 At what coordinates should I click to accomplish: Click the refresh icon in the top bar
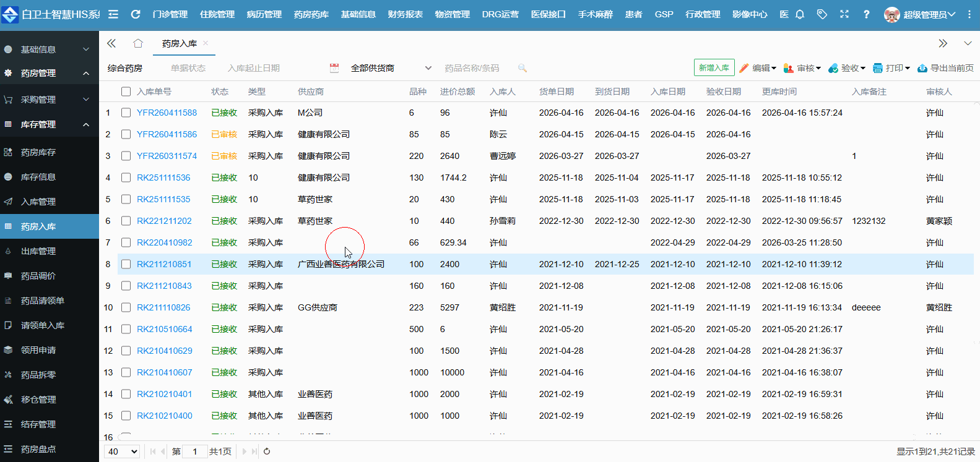(x=136, y=14)
